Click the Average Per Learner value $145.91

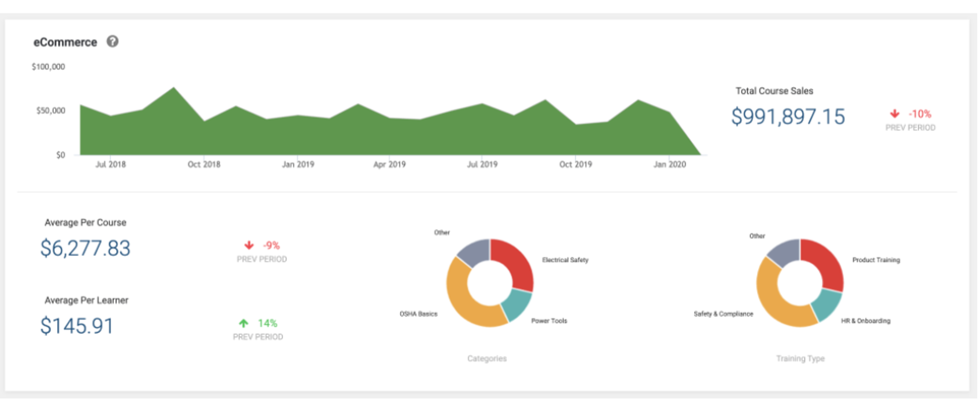77,326
